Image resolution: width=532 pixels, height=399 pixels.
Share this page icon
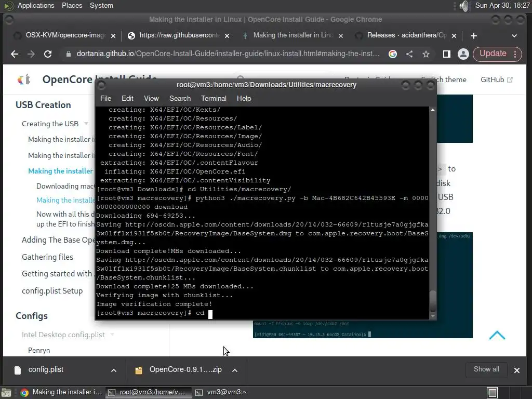(x=409, y=54)
